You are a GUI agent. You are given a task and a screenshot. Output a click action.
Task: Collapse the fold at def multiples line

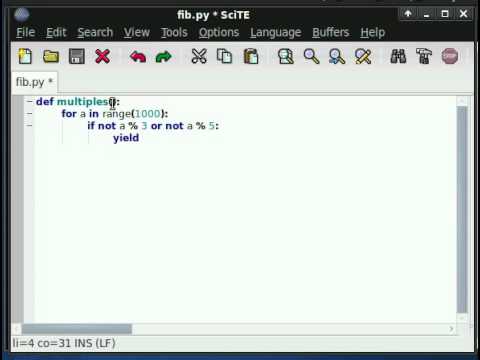30,101
